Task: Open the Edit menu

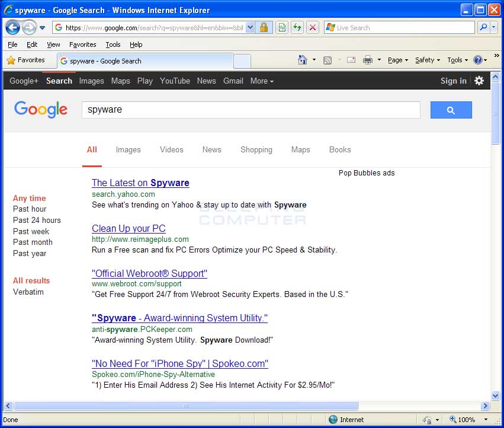Action: click(x=32, y=44)
